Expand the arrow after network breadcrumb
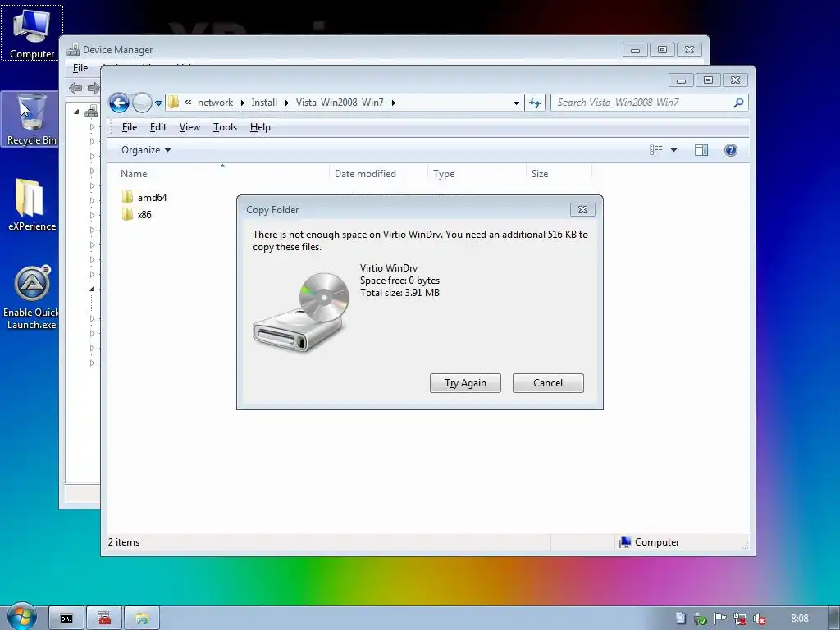This screenshot has height=630, width=840. click(242, 103)
